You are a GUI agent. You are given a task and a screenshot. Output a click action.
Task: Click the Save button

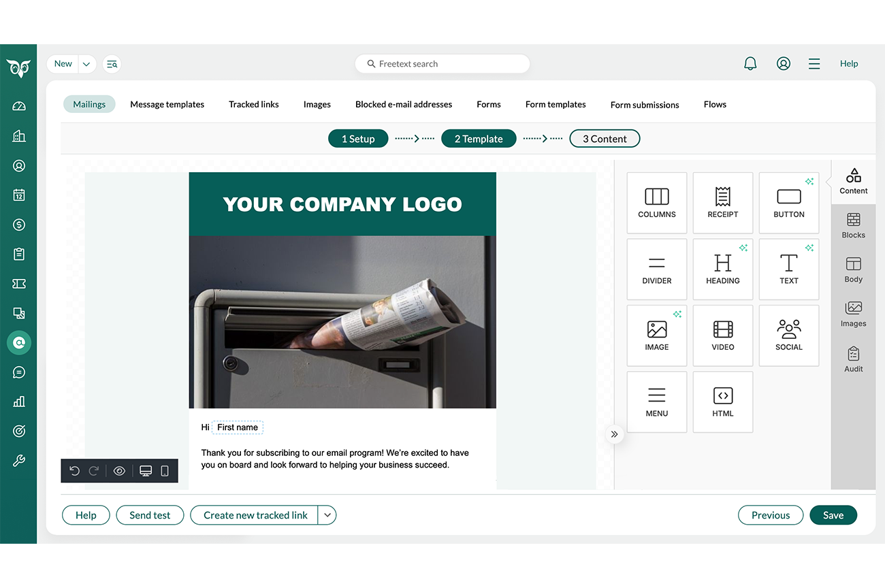click(x=833, y=515)
